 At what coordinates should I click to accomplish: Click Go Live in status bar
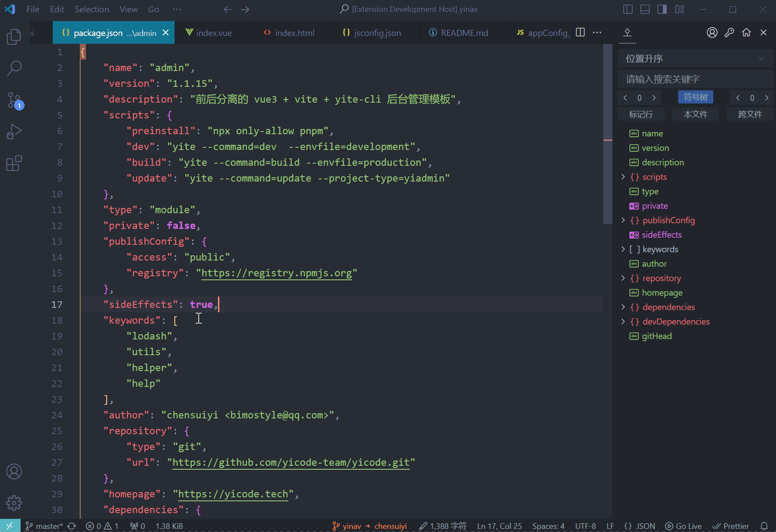[x=683, y=526]
